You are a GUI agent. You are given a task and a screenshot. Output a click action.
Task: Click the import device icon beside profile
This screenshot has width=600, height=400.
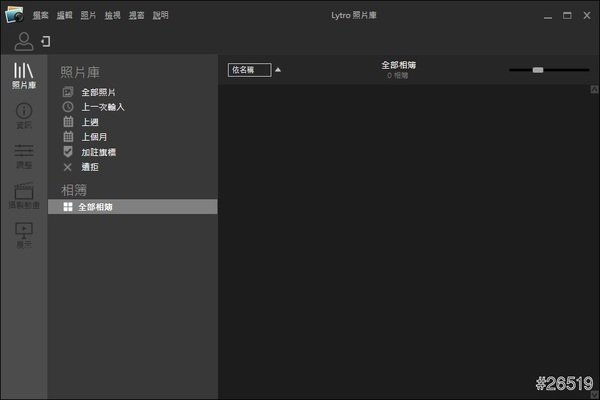coord(45,41)
